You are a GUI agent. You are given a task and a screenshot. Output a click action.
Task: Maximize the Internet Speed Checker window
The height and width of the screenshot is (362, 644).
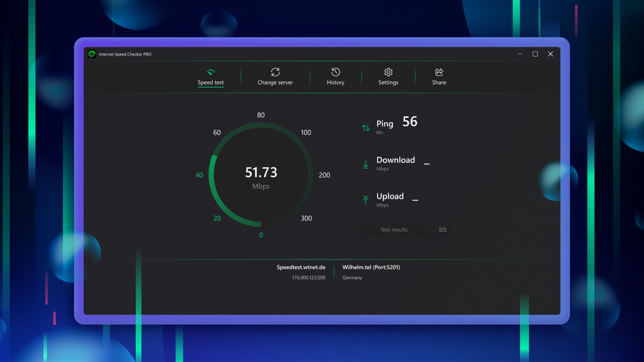click(x=535, y=54)
